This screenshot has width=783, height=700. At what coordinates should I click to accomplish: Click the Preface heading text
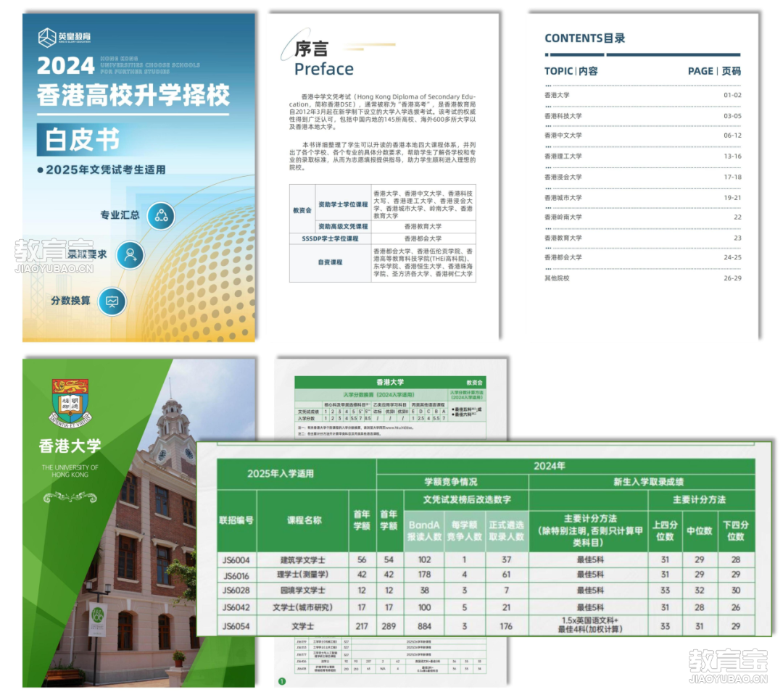click(x=323, y=69)
